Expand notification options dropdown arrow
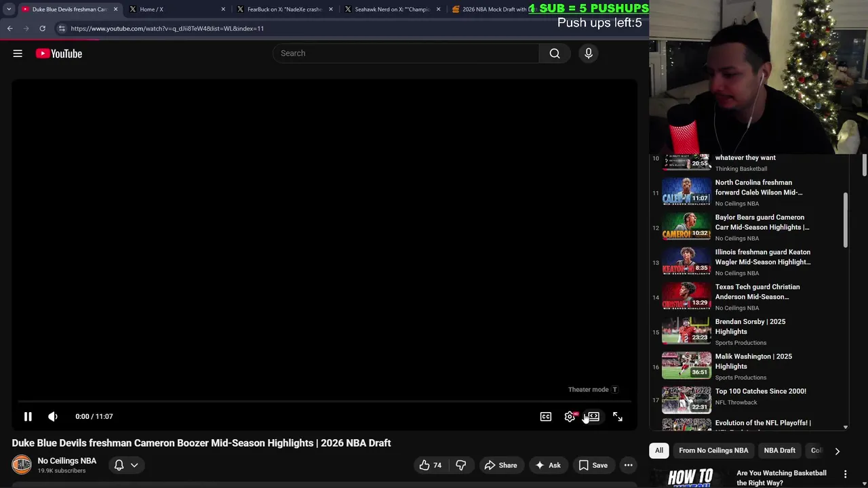The height and width of the screenshot is (488, 868). click(134, 465)
